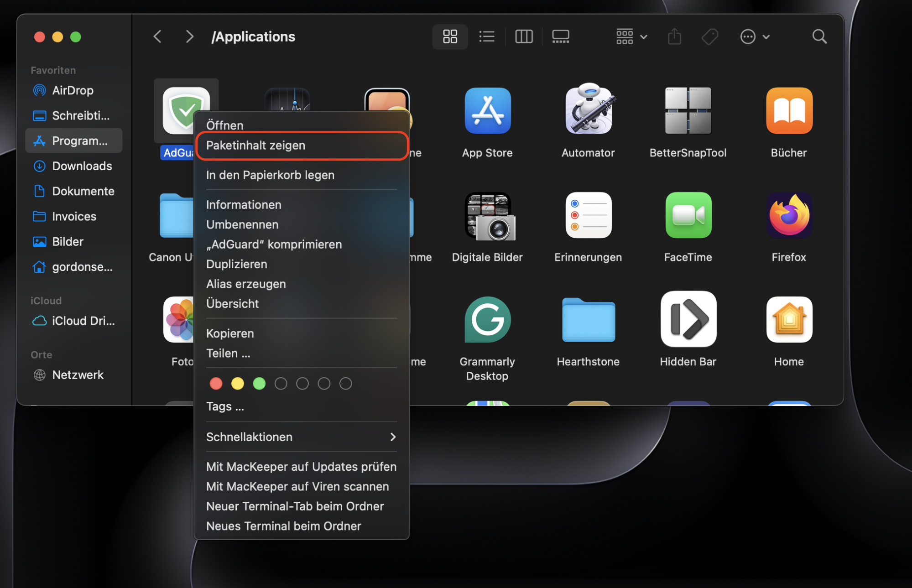Go back in Finder history
Viewport: 912px width, 588px height.
point(157,36)
